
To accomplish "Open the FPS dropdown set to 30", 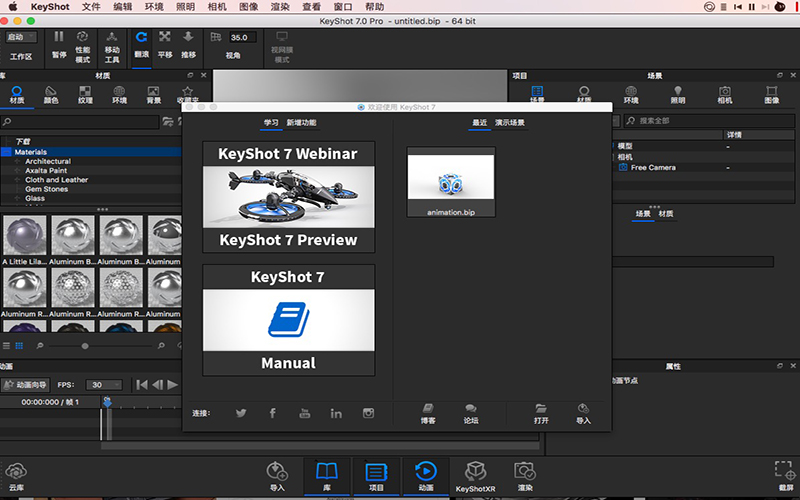I will (x=104, y=385).
